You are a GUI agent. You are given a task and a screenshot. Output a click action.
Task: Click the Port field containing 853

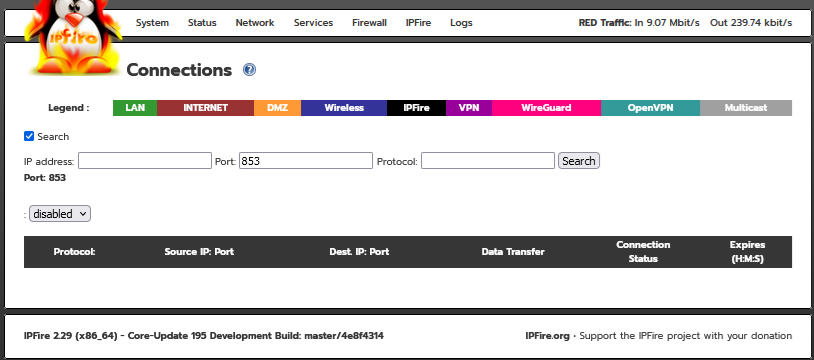[306, 161]
